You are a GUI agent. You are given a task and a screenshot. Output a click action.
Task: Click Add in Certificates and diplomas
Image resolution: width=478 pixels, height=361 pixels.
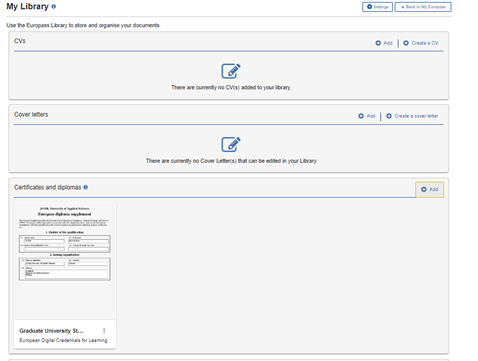tap(429, 189)
